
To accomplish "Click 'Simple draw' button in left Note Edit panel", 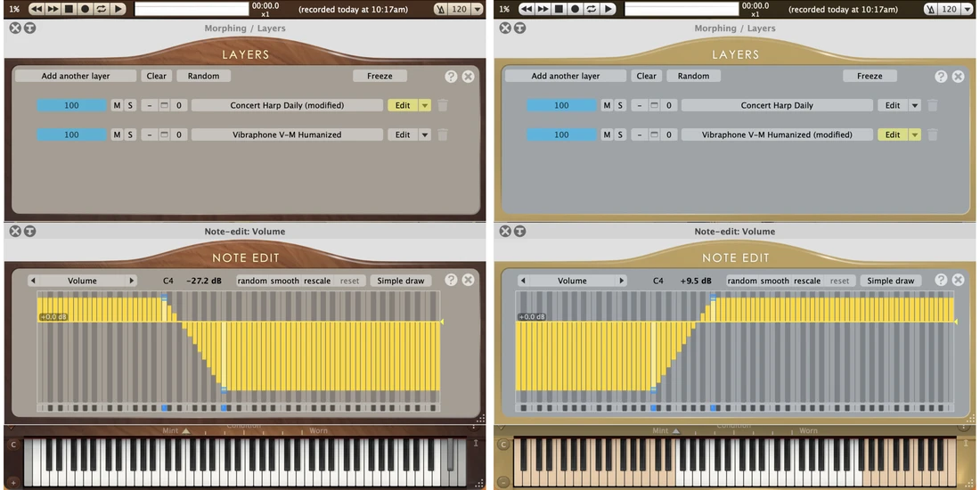I will [401, 281].
